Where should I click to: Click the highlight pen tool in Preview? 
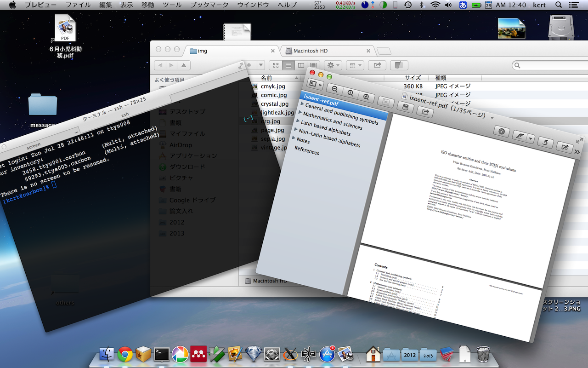tap(519, 136)
